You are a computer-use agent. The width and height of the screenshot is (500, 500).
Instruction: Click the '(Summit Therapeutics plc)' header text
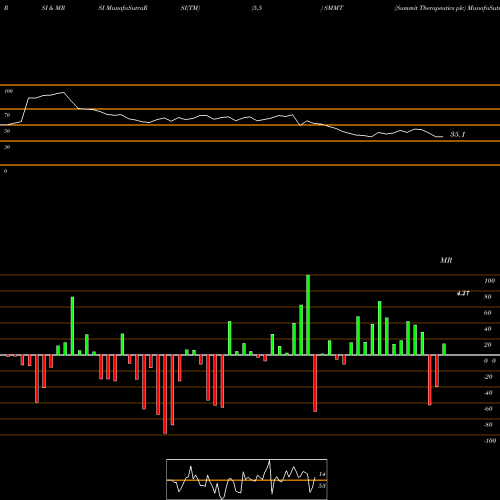coord(430,8)
